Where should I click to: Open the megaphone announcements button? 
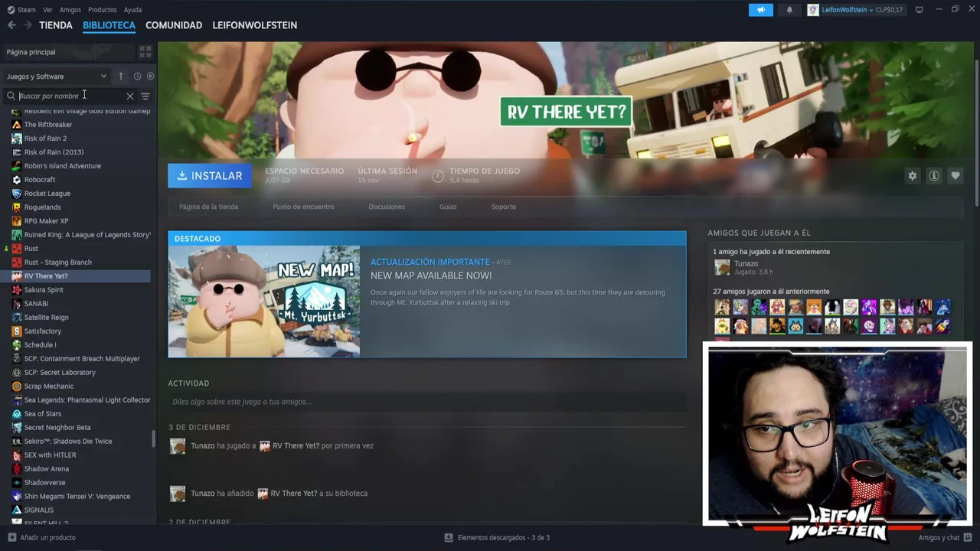tap(761, 10)
